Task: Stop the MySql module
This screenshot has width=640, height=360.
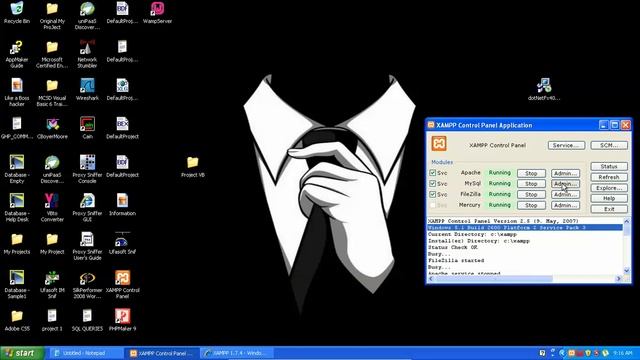Action: tap(531, 184)
